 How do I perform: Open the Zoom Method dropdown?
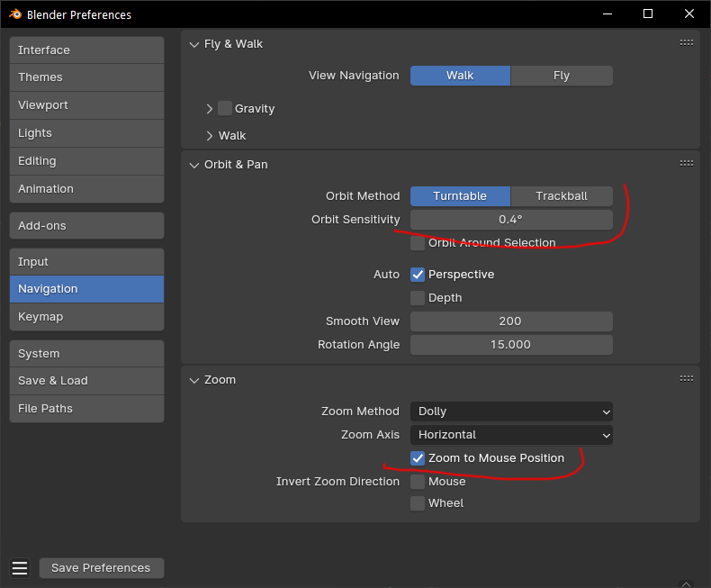[511, 412]
